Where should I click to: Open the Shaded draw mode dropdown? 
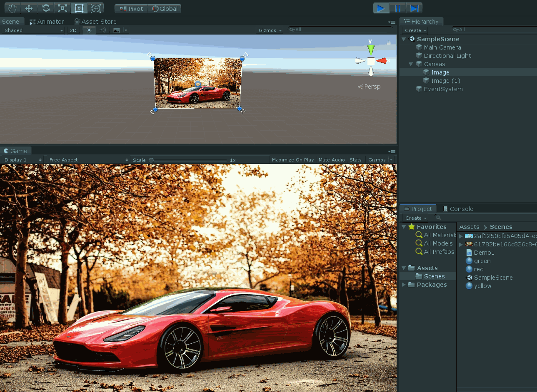33,30
